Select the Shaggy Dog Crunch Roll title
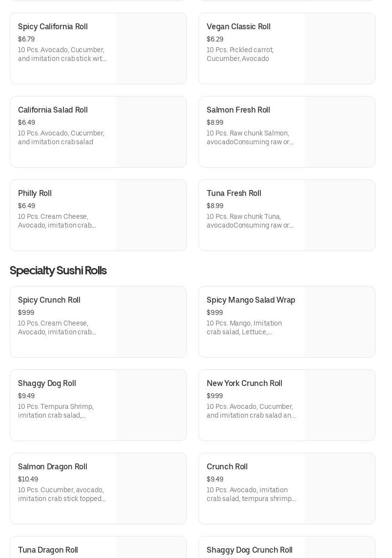Viewport: 392px width, 558px height. click(x=250, y=550)
